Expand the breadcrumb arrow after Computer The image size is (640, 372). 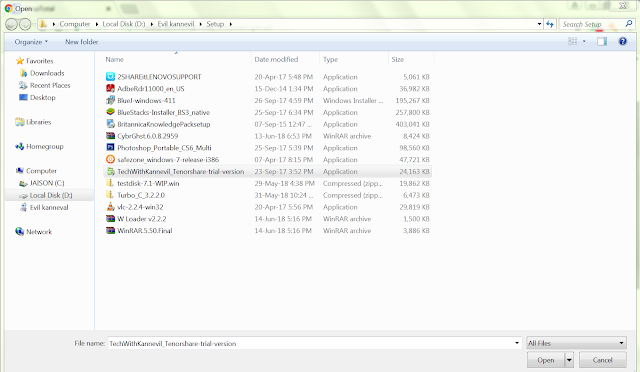click(97, 24)
